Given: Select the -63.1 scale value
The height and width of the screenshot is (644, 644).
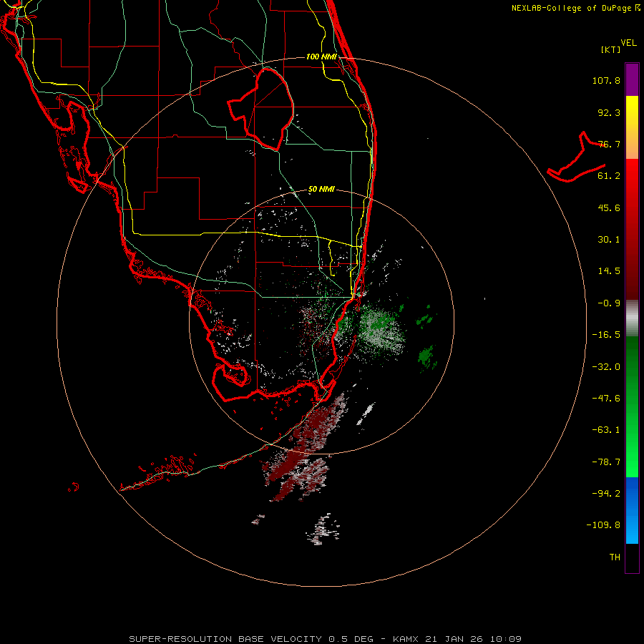Looking at the screenshot, I should click(606, 430).
